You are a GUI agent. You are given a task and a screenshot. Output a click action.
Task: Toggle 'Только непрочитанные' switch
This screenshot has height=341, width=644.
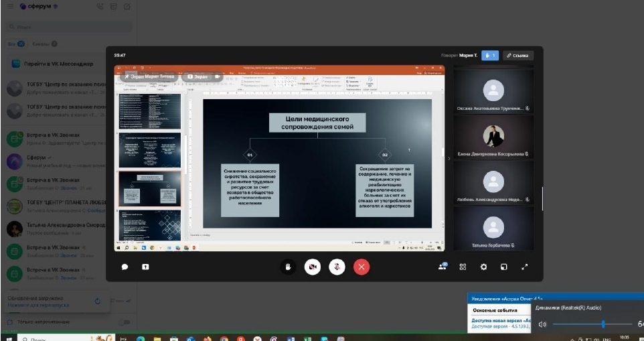(124, 323)
